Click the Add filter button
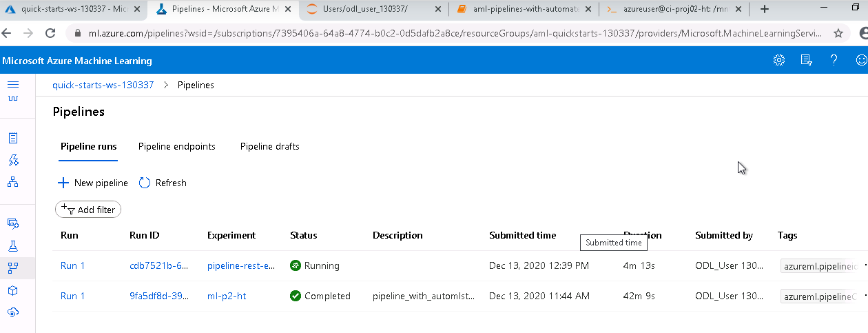868x333 pixels. [88, 210]
